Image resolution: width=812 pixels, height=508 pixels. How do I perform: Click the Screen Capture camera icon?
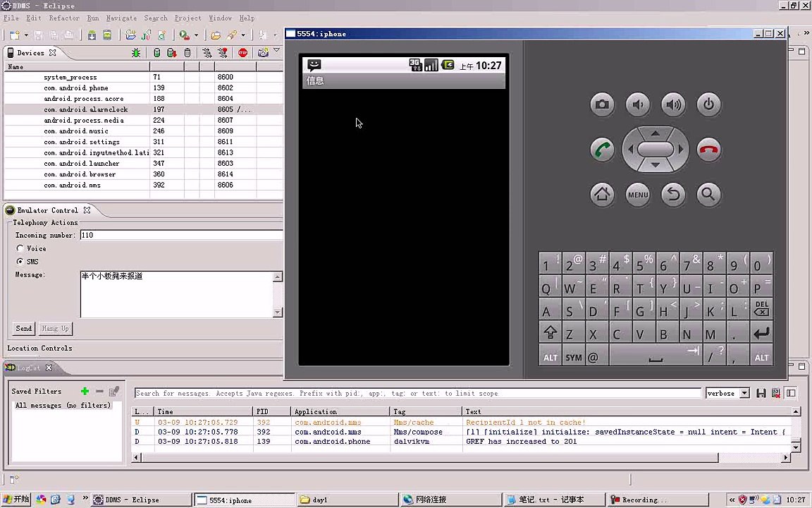(x=263, y=53)
